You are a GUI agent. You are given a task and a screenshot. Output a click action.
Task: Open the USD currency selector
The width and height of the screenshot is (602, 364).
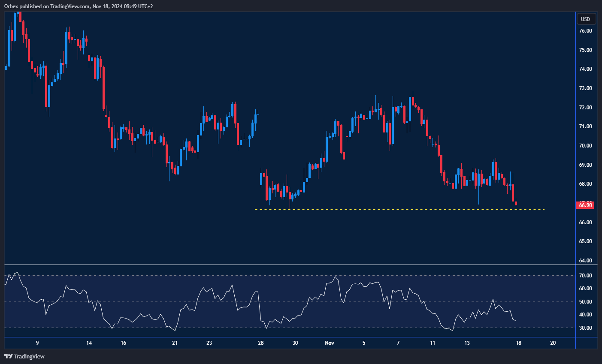coord(585,19)
